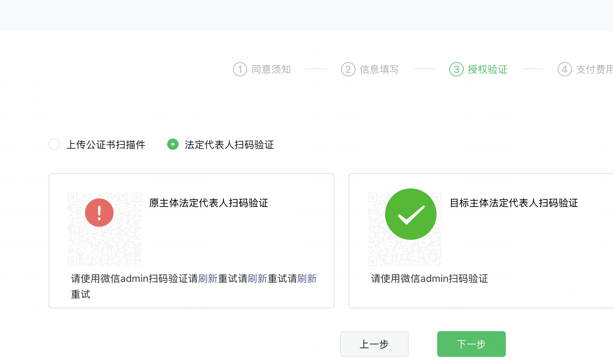Click 请使用微信admin扫码验证 text in 目标主体 card
This screenshot has height=364, width=613.
click(x=430, y=278)
